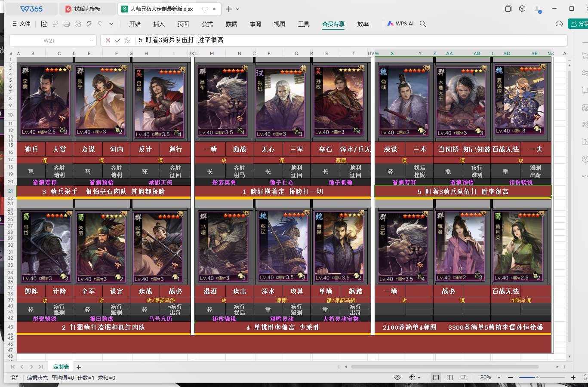Open the 数据 ribbon tab
Viewport: 588px width, 387px height.
231,24
